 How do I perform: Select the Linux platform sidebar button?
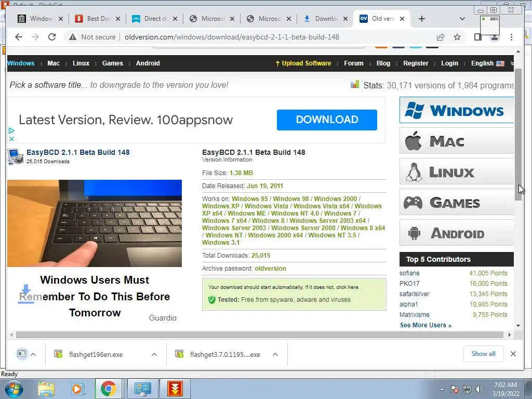[457, 171]
